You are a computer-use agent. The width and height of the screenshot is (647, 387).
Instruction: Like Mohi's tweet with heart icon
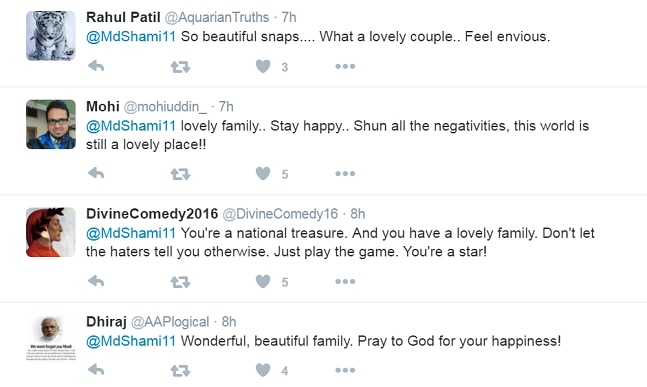(x=263, y=173)
